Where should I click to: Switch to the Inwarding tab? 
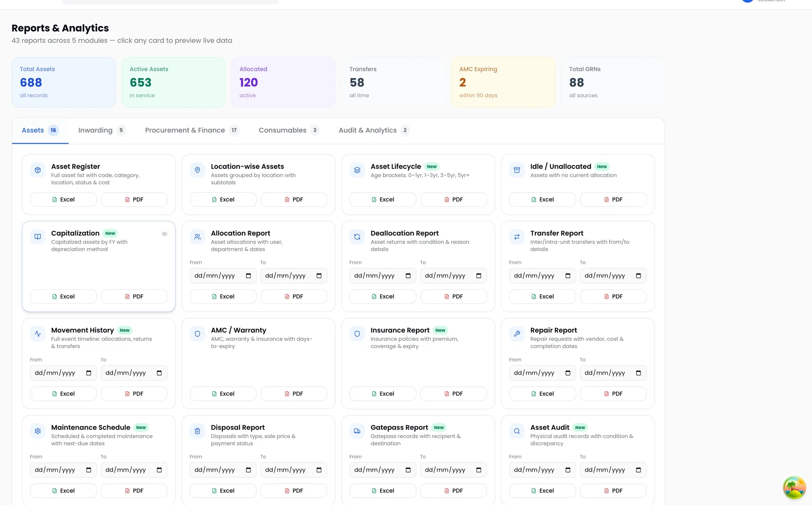[x=101, y=130]
